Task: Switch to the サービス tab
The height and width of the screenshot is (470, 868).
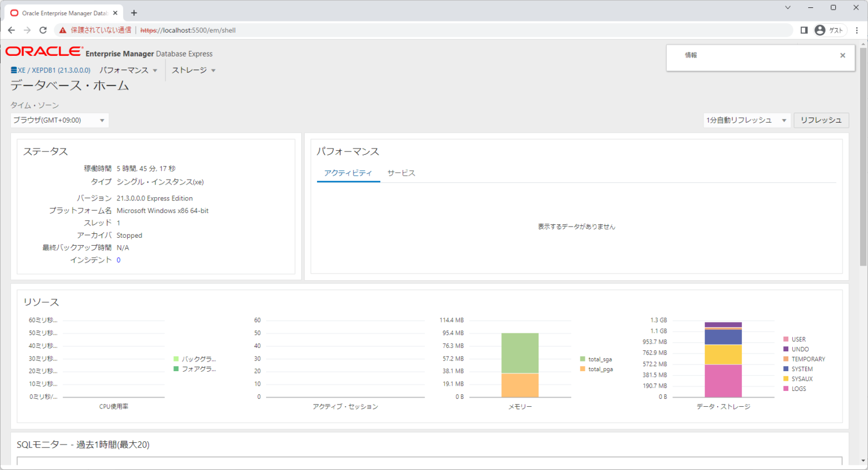Action: tap(401, 173)
